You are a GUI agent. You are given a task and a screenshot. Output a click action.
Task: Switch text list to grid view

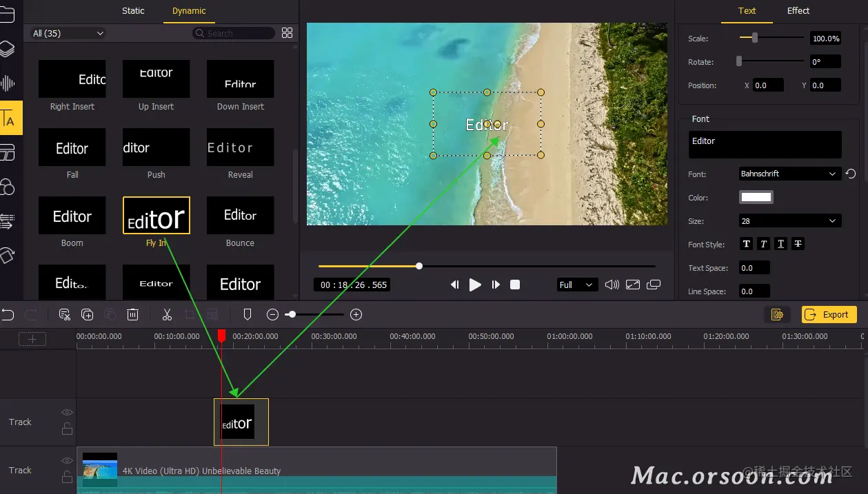(287, 33)
